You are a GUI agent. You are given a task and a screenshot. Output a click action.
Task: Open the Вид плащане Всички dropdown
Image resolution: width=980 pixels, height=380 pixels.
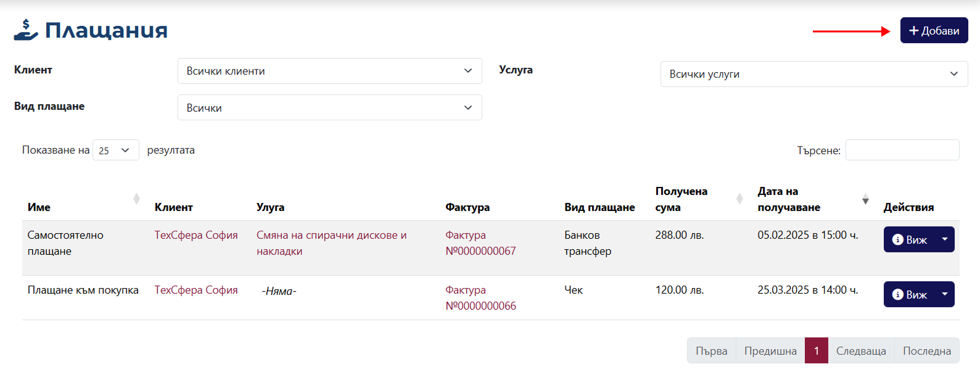coord(329,107)
